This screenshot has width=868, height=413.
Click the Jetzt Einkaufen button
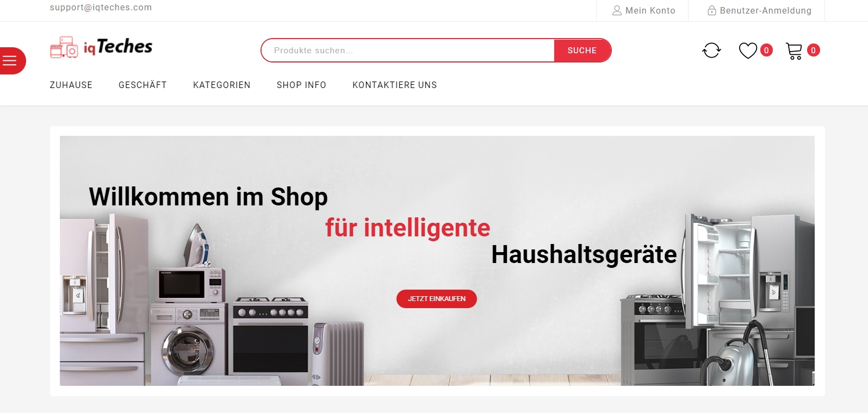[437, 299]
